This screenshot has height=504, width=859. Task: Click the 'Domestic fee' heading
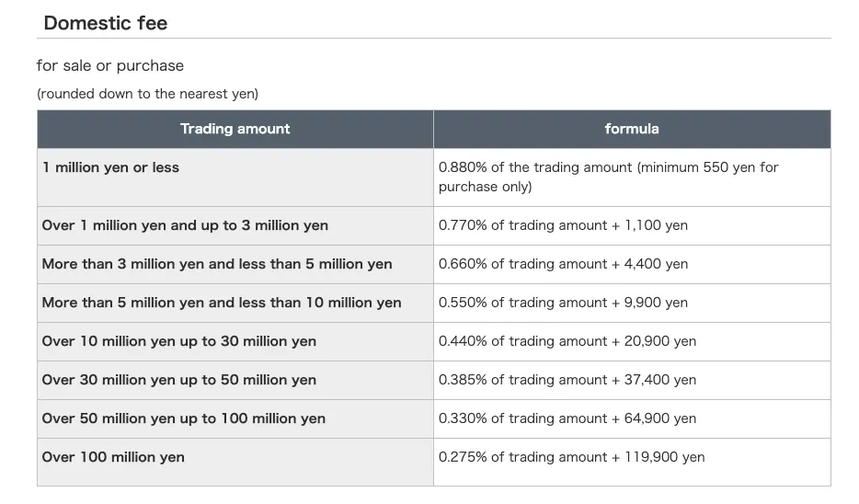coord(106,23)
